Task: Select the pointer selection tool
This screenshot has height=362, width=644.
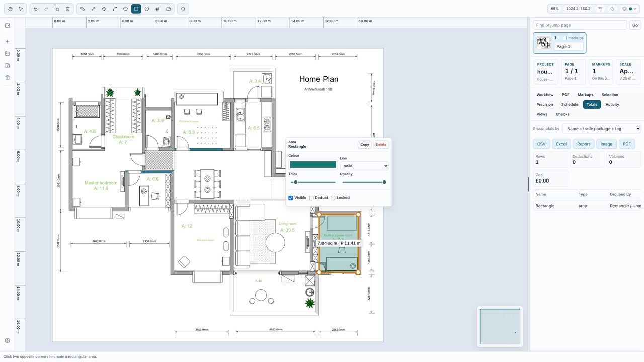Action: click(x=21, y=9)
